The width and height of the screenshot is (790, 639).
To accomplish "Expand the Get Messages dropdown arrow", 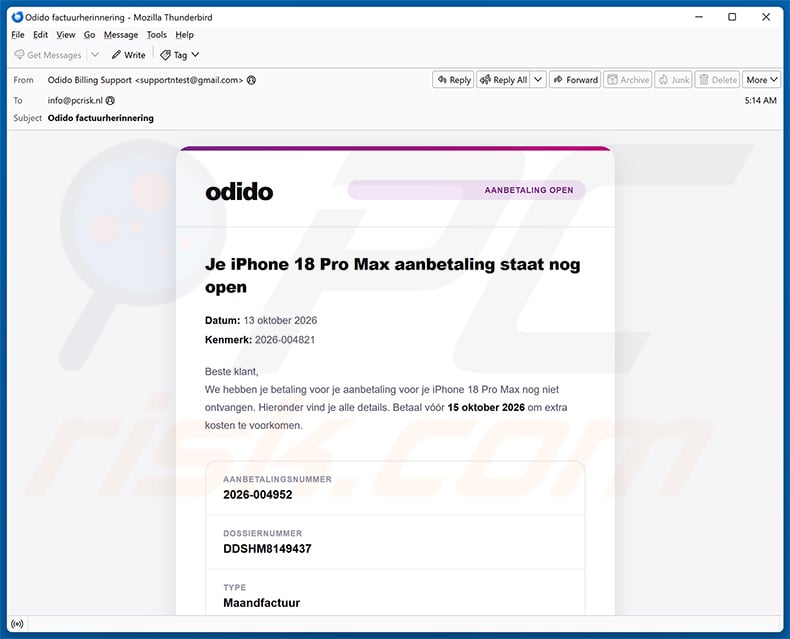I will [x=95, y=55].
